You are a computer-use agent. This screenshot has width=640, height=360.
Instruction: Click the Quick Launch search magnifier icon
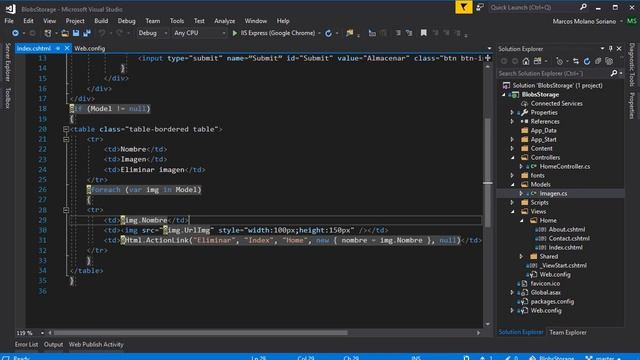(x=583, y=7)
